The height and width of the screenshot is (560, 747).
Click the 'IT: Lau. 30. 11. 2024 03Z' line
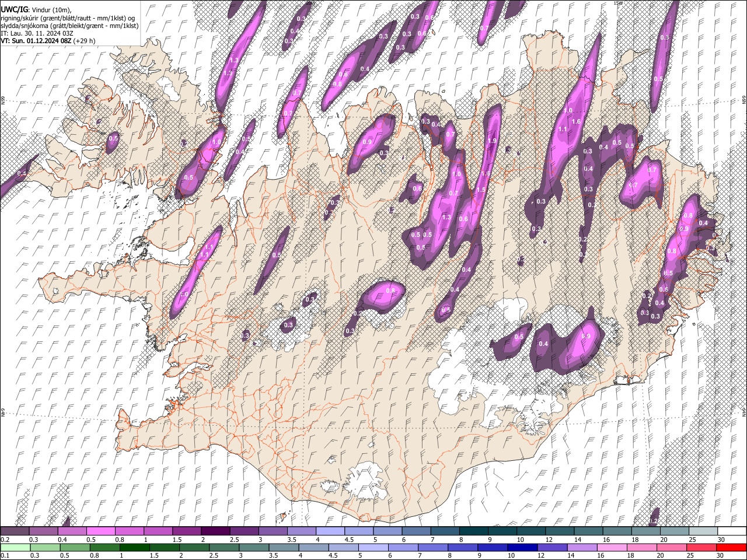click(37, 34)
